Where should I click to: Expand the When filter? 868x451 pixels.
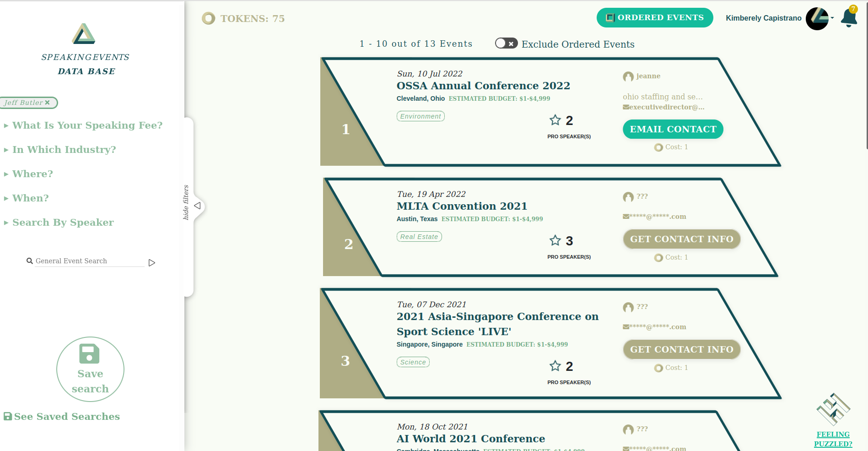pos(26,198)
